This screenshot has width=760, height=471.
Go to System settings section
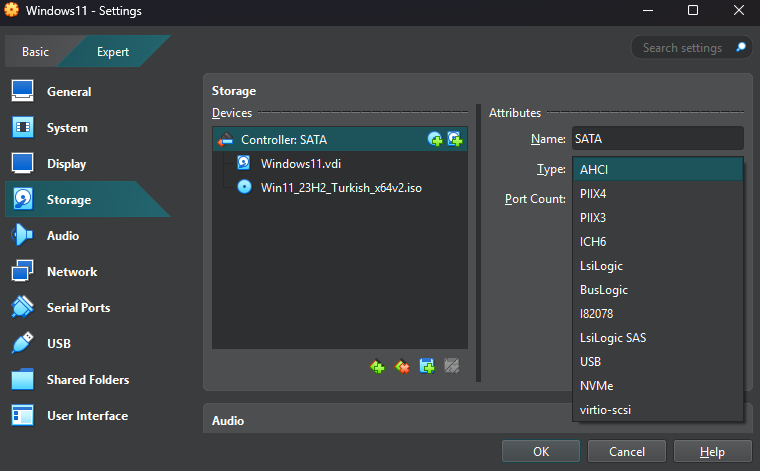(67, 128)
